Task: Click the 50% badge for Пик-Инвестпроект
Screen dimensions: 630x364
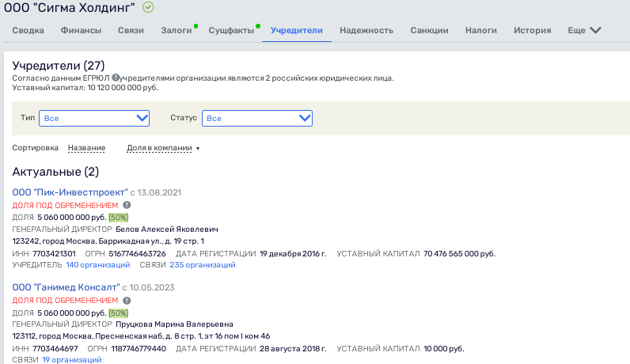Action: (119, 218)
